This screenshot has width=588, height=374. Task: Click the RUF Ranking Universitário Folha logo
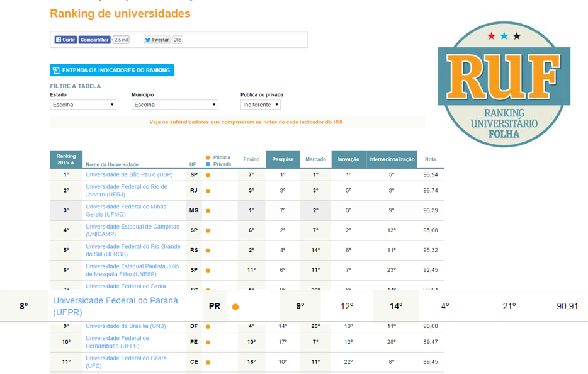tap(504, 84)
